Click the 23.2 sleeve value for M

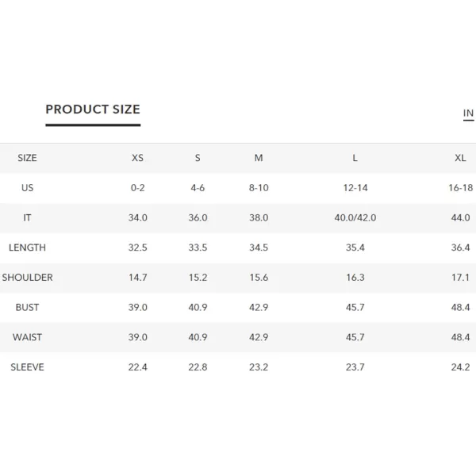click(x=259, y=367)
